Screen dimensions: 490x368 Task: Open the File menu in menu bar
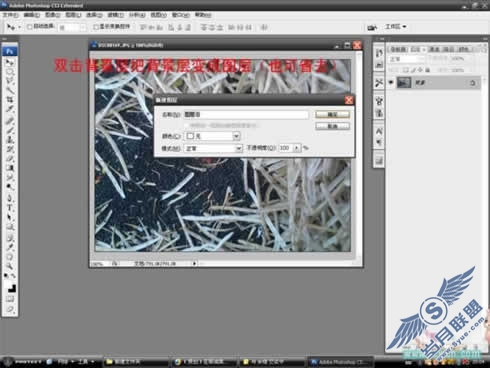(11, 15)
